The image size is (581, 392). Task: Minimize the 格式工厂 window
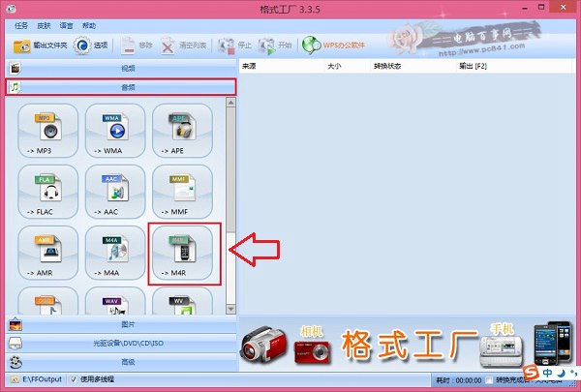525,8
